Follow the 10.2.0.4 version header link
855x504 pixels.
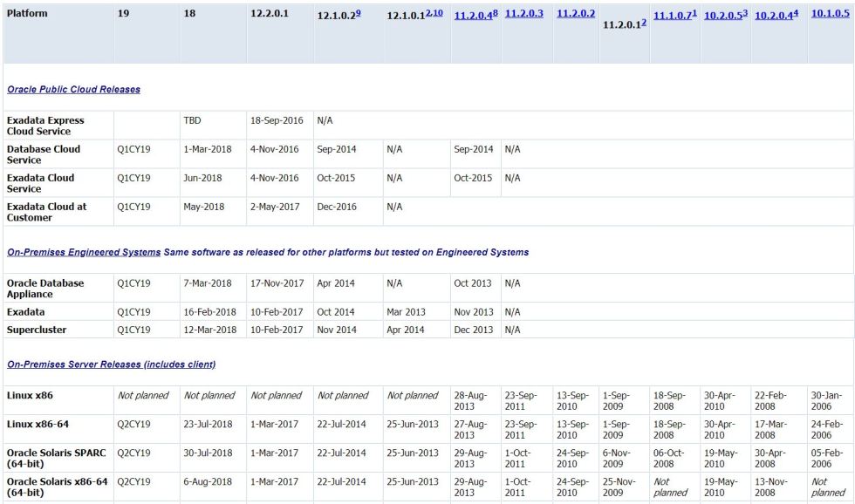pos(776,15)
